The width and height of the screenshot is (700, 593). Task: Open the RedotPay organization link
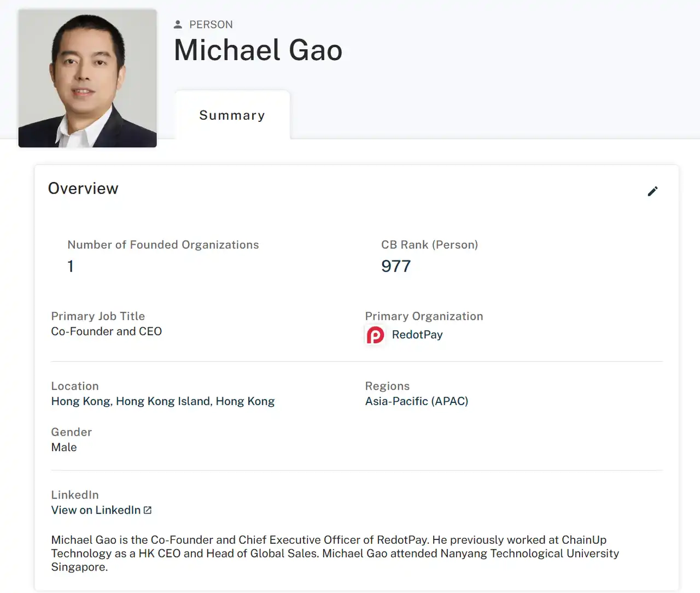click(417, 334)
